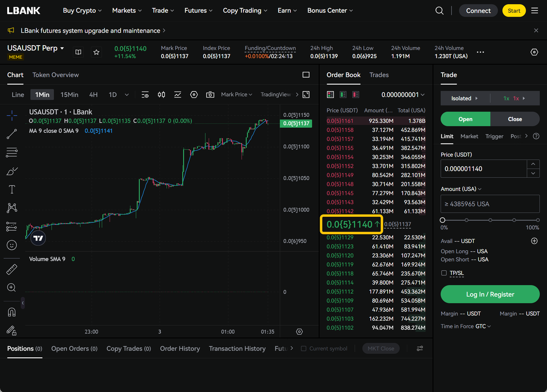
Task: Toggle the magnet snap mode icon
Action: pos(12,312)
